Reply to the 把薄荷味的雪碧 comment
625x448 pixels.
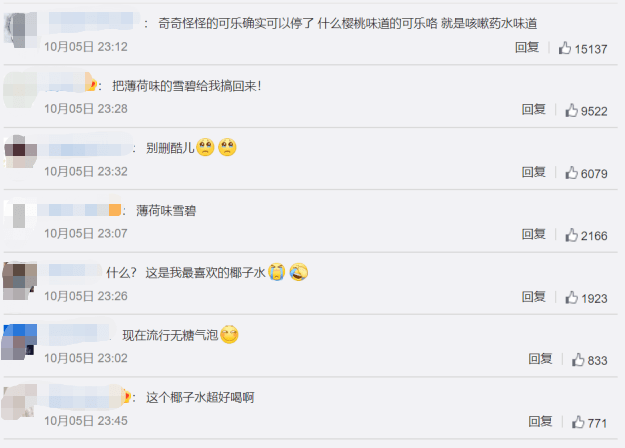coord(534,109)
